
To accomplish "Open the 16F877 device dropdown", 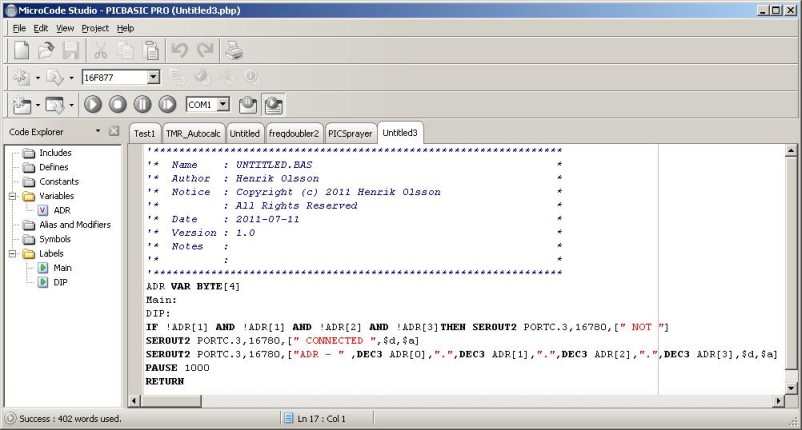I will pyautogui.click(x=153, y=77).
